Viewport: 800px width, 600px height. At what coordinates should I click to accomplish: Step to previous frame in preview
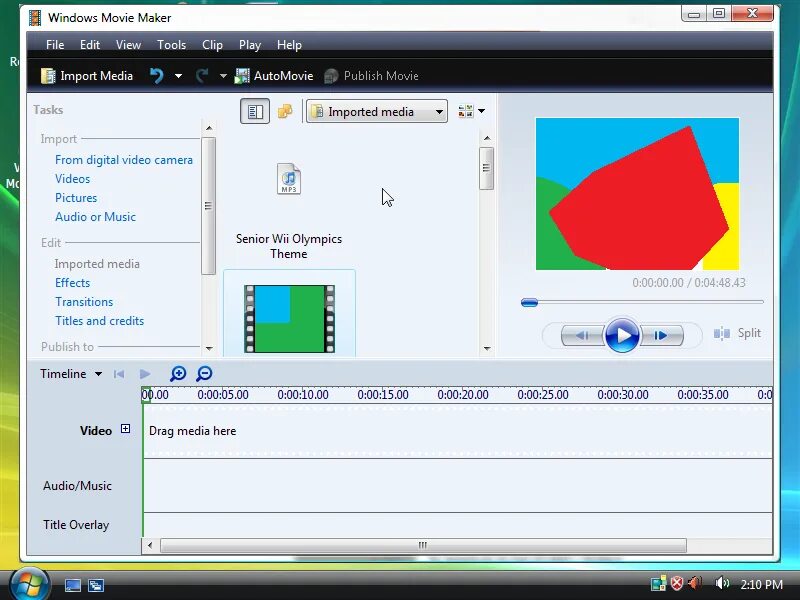coord(582,335)
